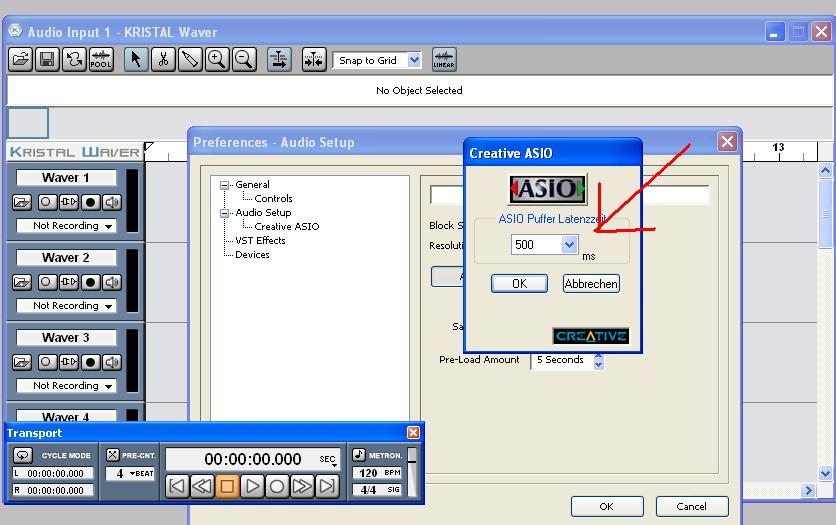Click play in Transport
Viewport: 836px width, 525px height.
click(252, 486)
